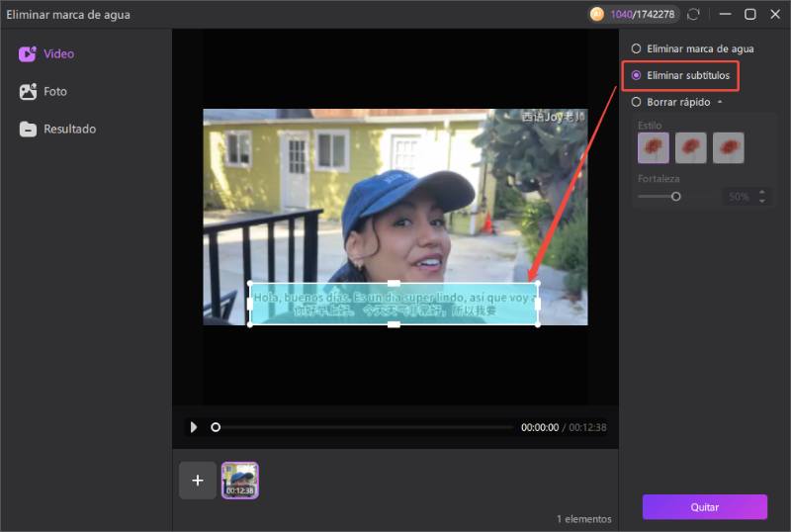Click the Resultado folder sidebar icon
The width and height of the screenshot is (791, 532).
(x=28, y=130)
